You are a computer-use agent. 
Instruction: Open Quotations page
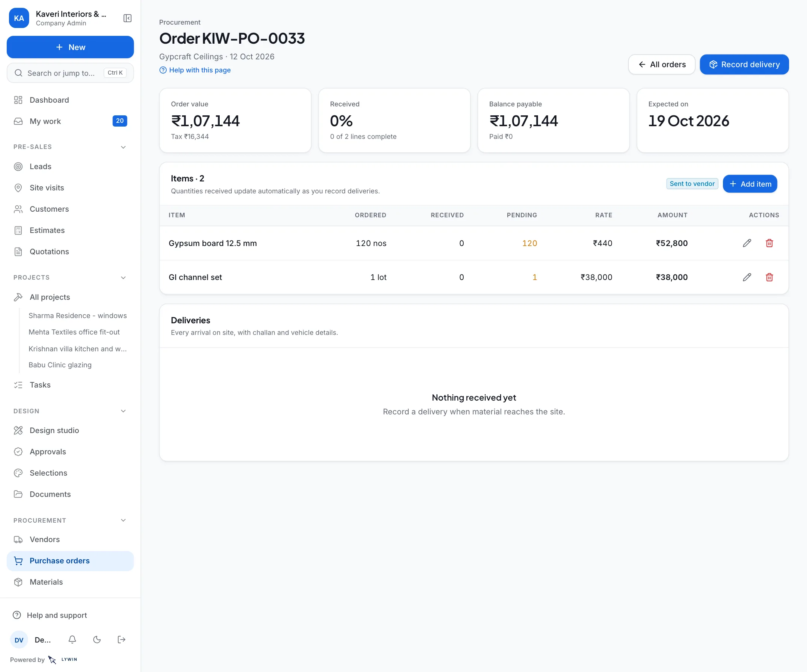[x=70, y=252]
